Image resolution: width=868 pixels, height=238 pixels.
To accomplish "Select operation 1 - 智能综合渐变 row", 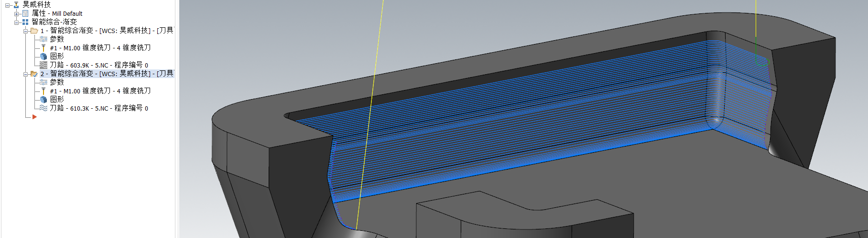I will [x=107, y=31].
